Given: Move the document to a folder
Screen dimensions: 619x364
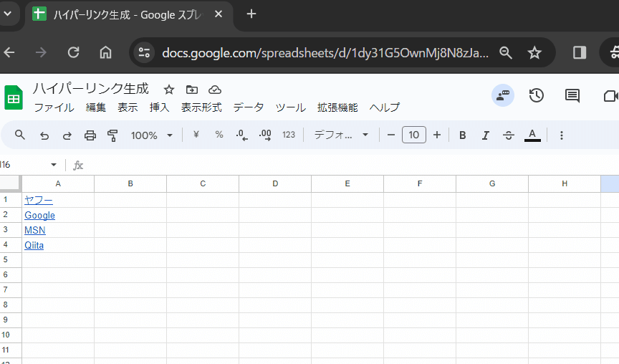Looking at the screenshot, I should pyautogui.click(x=192, y=90).
